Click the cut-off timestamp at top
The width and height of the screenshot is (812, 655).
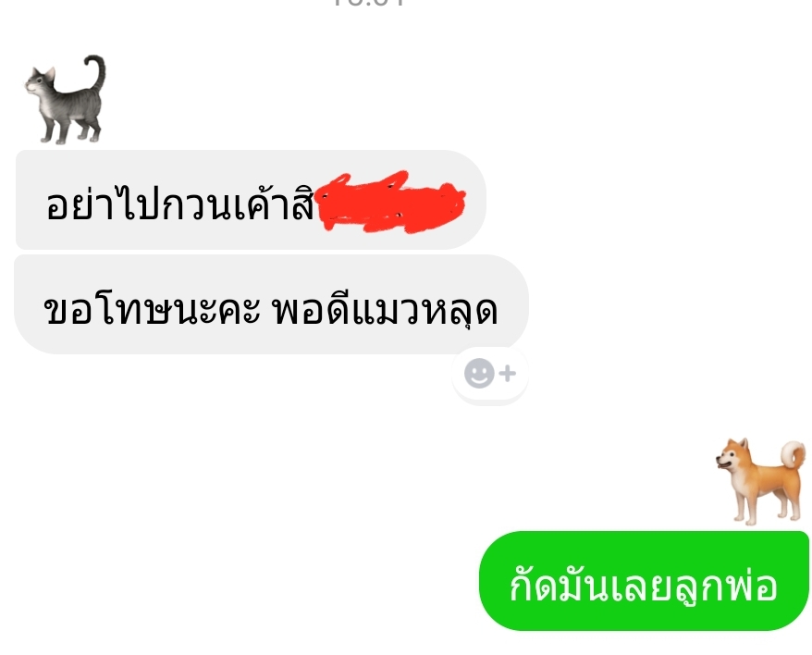coord(369,3)
